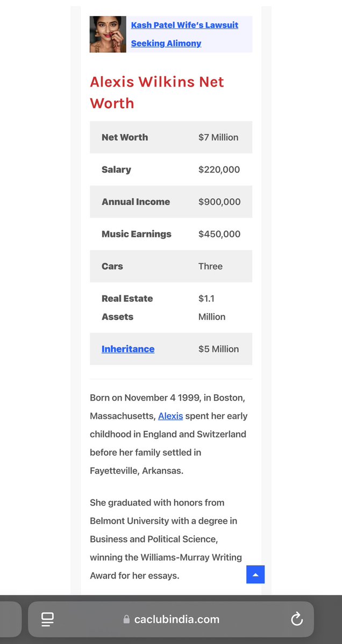Follow the Inheritance link in the table
This screenshot has width=342, height=644.
pos(128,349)
